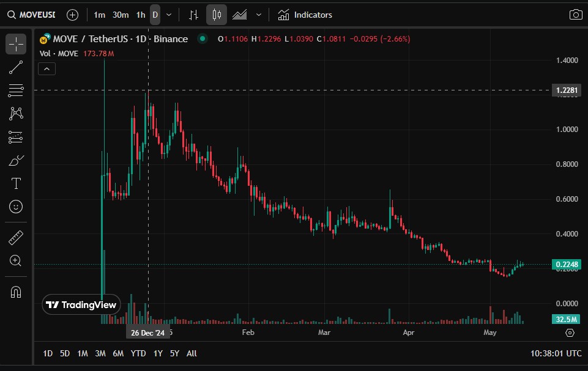Select the ruler measure tool
588x371 pixels.
point(16,238)
